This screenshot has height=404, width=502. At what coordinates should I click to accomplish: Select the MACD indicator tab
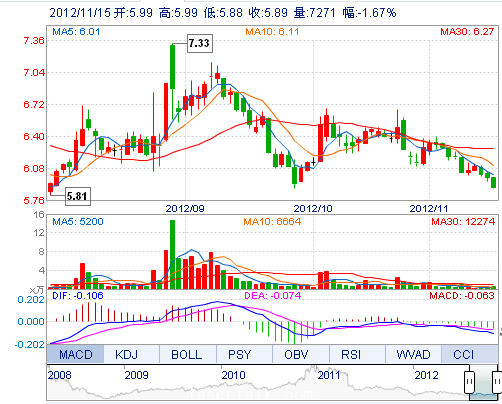click(76, 354)
